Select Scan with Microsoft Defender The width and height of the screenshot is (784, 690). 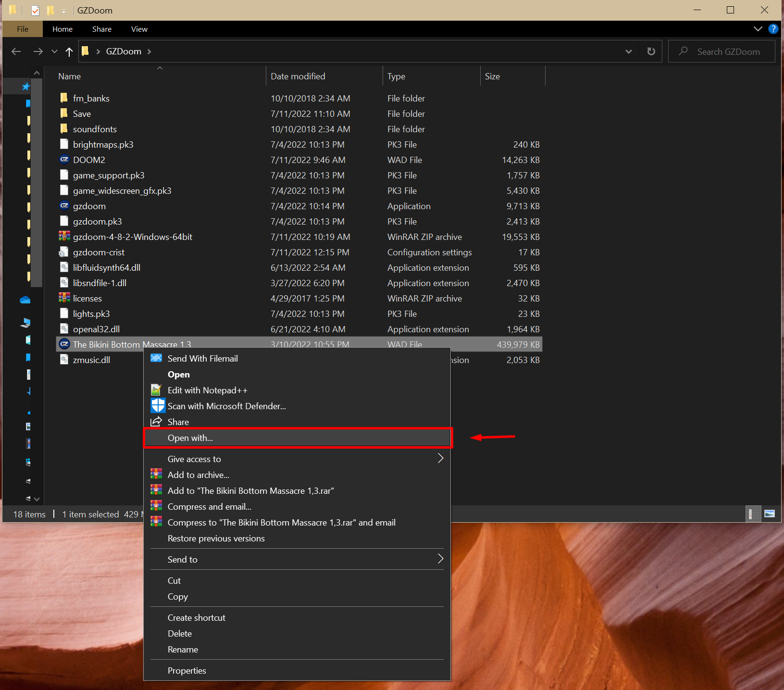298,406
